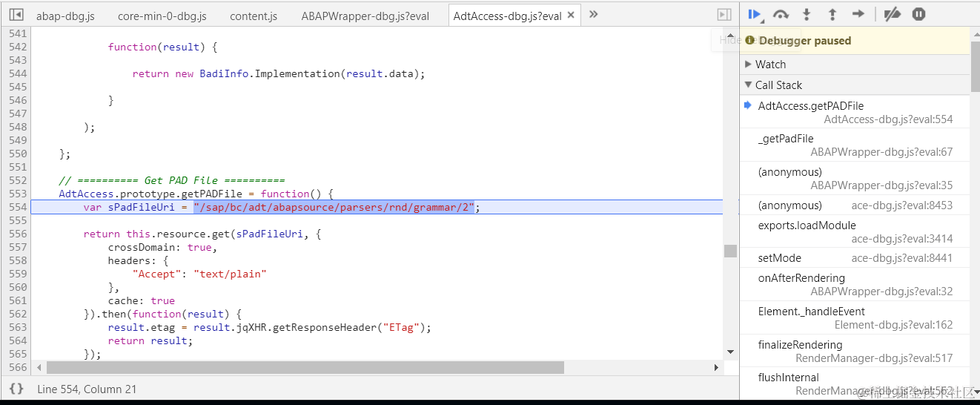Select exports.loadModule stack frame
Screen dimensions: 980x405
[855, 231]
